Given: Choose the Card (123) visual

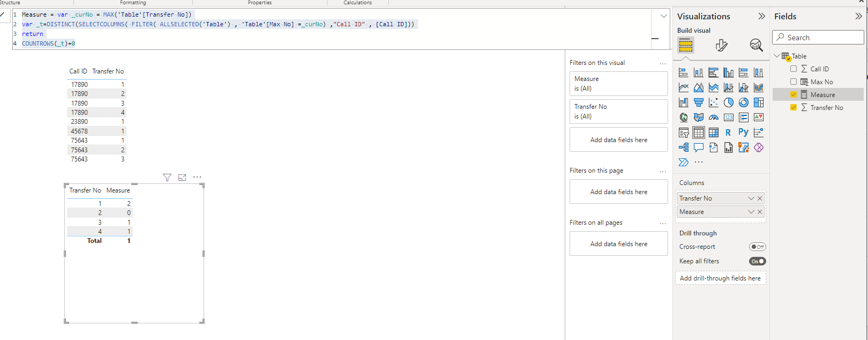Looking at the screenshot, I should 729,117.
